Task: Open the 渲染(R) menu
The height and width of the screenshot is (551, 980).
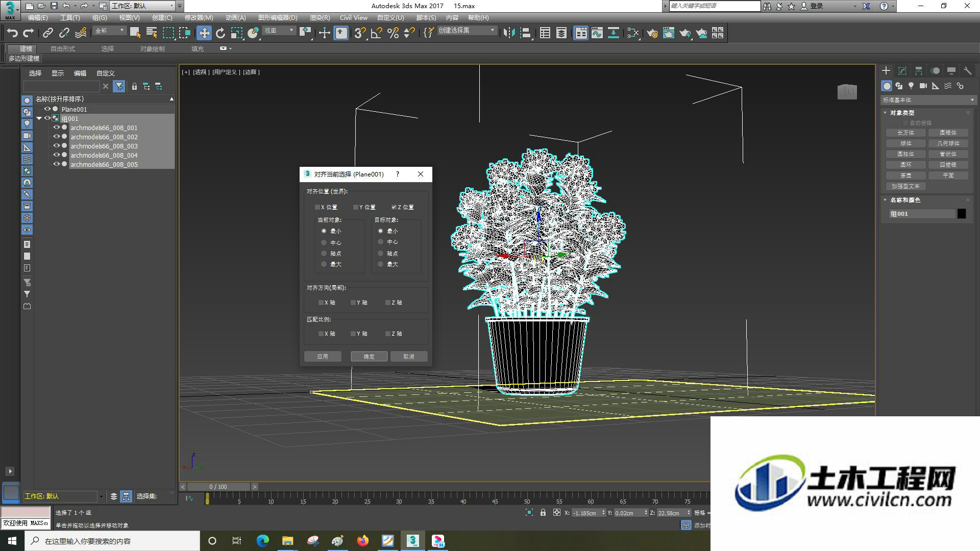Action: click(320, 18)
